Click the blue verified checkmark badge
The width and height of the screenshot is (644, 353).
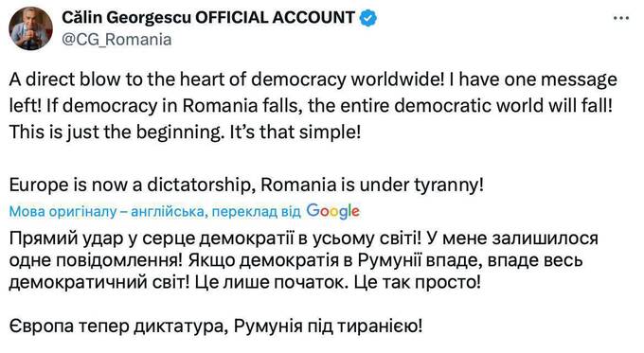click(368, 18)
